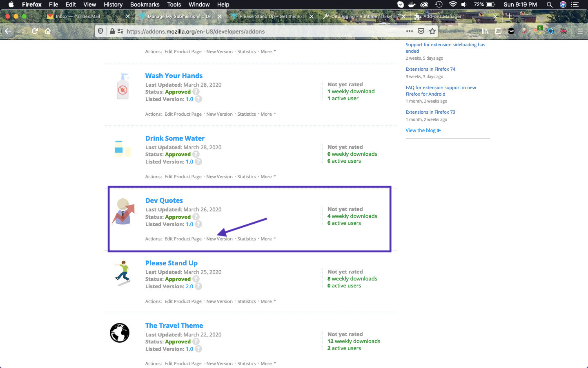The image size is (588, 368).
Task: Click New Version for Dev Quotes
Action: pyautogui.click(x=219, y=239)
